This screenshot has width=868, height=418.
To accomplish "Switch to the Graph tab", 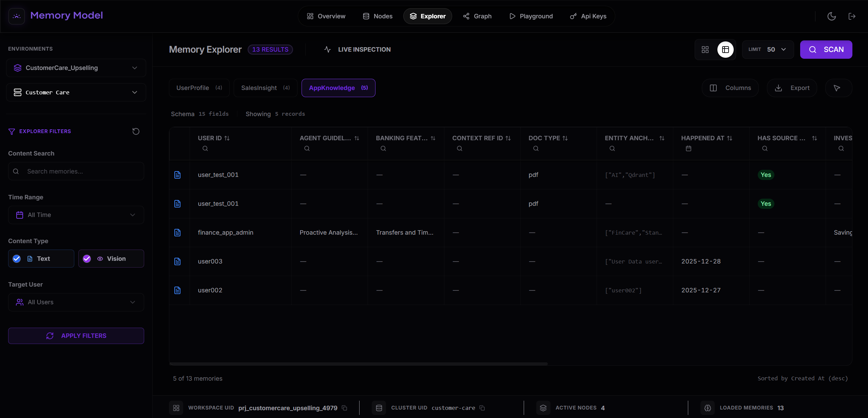I will click(477, 16).
